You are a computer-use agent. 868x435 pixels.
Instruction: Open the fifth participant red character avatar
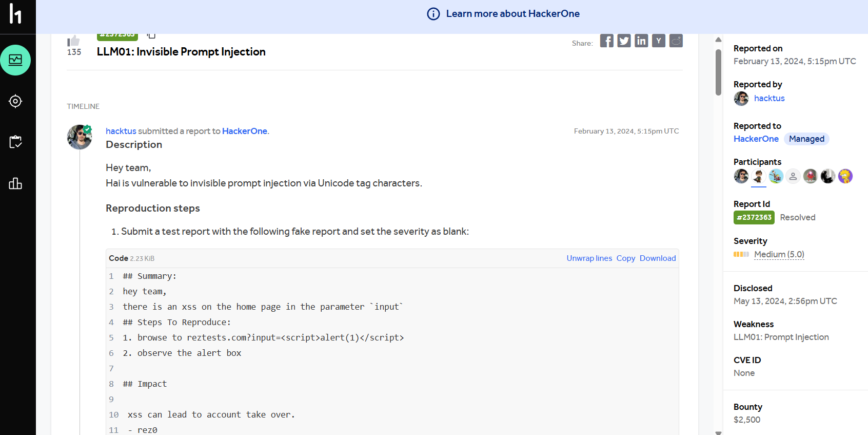tap(811, 176)
